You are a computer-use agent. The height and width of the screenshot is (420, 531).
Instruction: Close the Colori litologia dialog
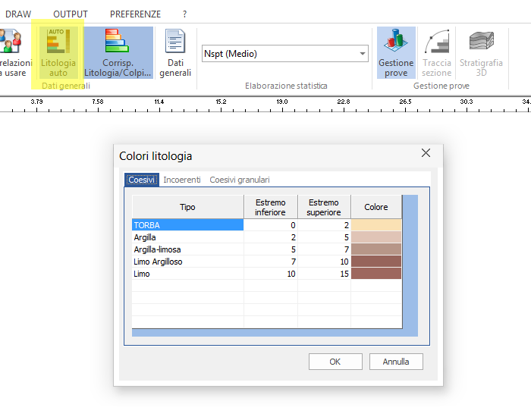pos(426,153)
